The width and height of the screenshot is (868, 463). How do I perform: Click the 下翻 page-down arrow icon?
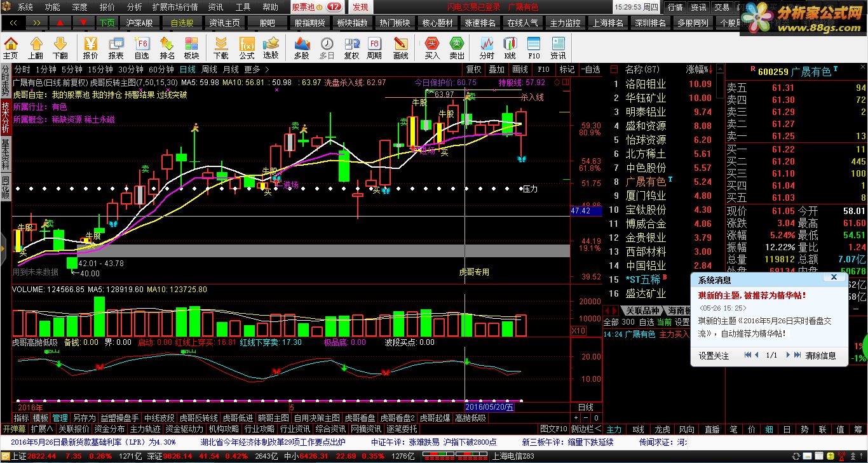click(60, 48)
